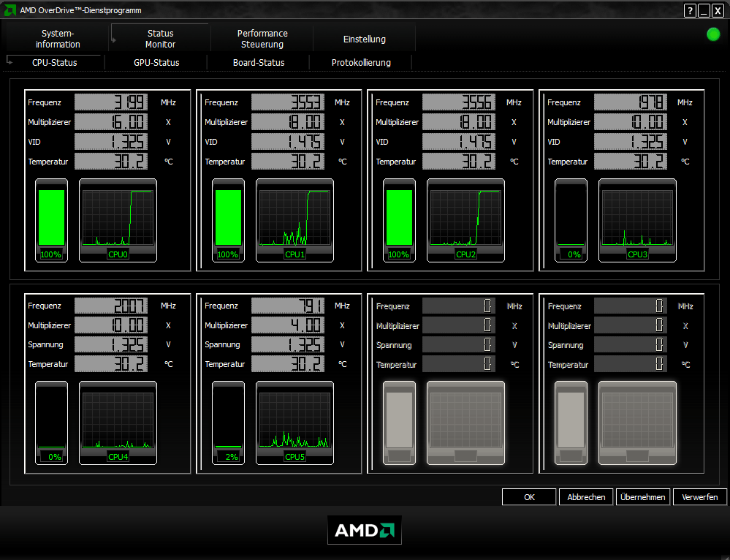The width and height of the screenshot is (730, 560).
Task: Select the Board-Status sub-tab
Action: pyautogui.click(x=259, y=62)
